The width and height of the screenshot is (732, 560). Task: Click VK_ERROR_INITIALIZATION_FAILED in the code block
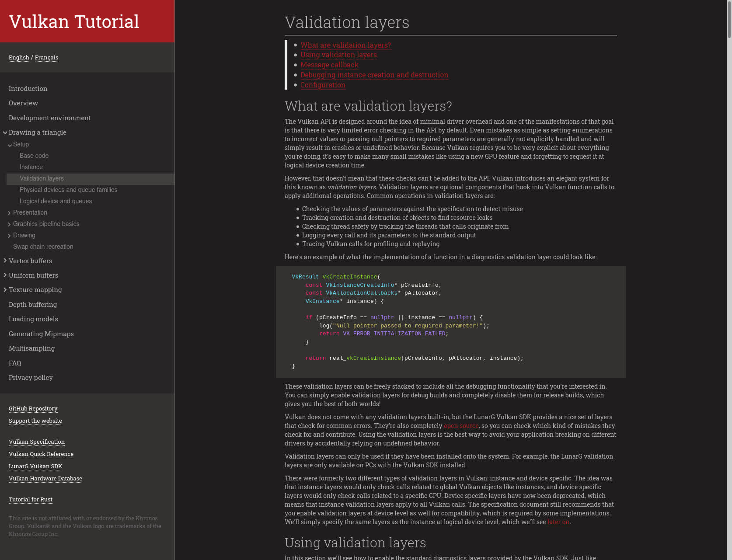pos(394,334)
